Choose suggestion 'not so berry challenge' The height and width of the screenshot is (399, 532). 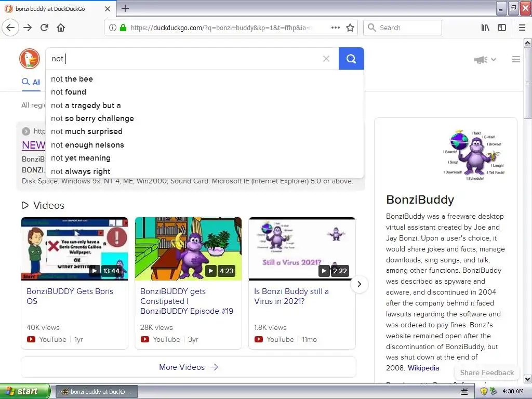(x=205, y=118)
